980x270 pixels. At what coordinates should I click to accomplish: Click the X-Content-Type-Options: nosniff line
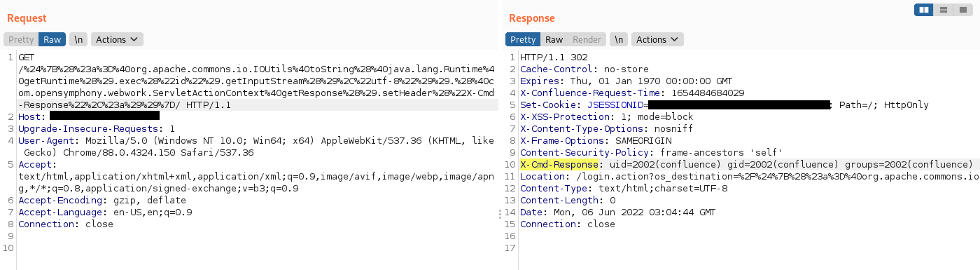click(x=607, y=128)
